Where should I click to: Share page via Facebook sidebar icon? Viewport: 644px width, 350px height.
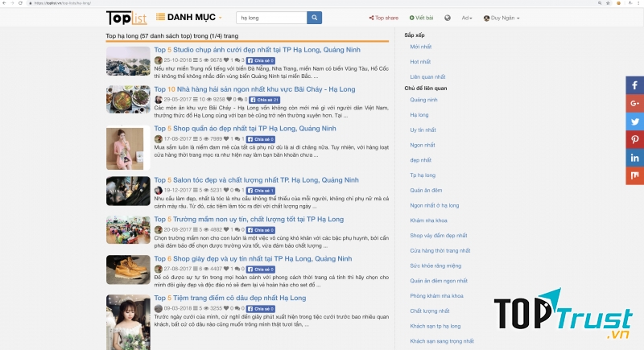pyautogui.click(x=634, y=85)
